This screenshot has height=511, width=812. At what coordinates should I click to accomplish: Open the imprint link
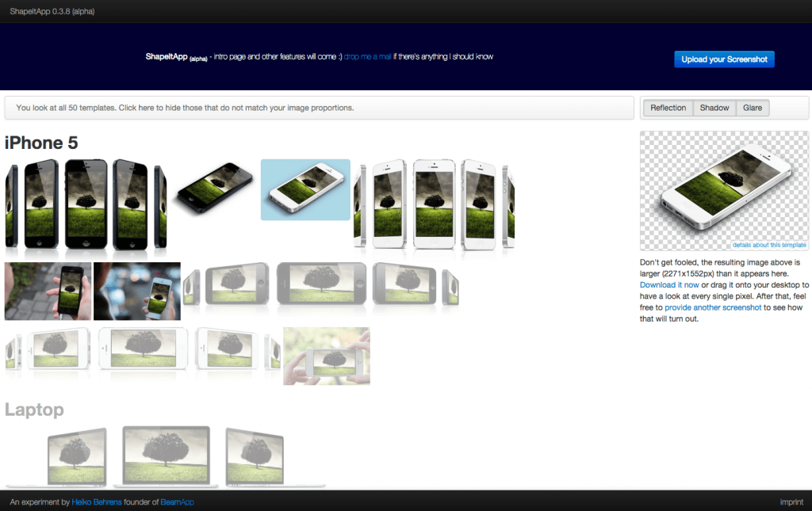click(x=791, y=501)
